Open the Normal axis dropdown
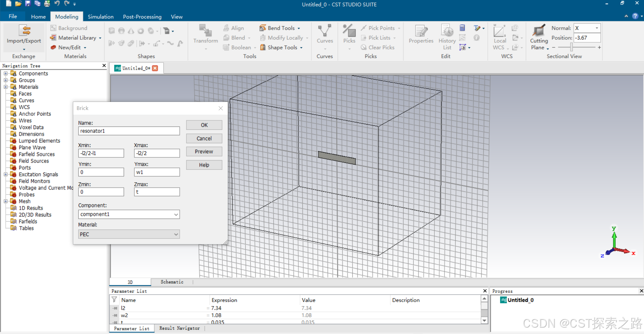Screen dimensions: 644x334 [597, 28]
